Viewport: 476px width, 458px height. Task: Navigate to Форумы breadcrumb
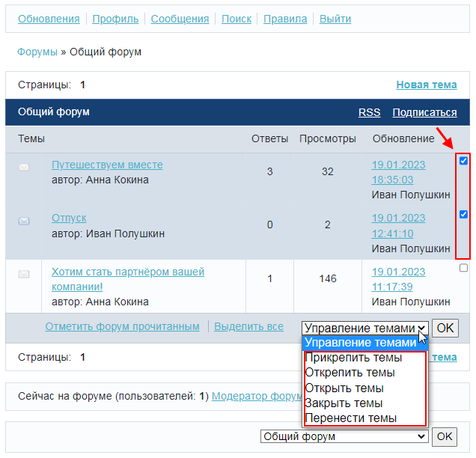tap(37, 52)
